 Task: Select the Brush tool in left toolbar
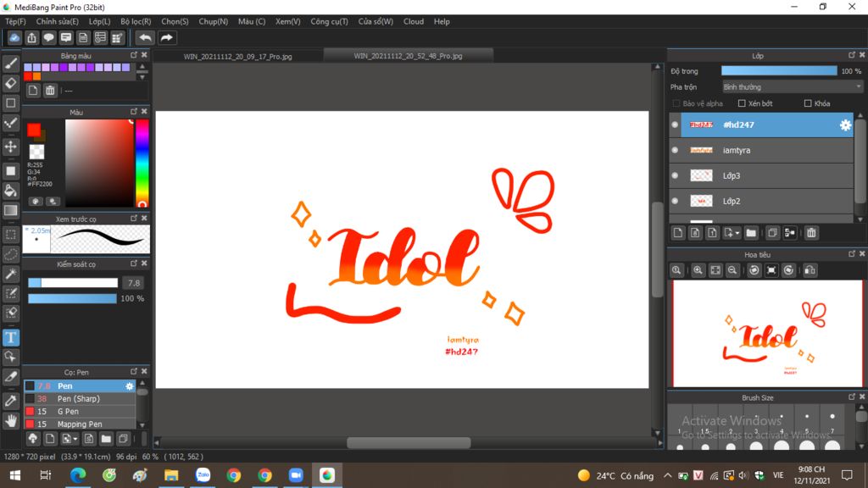(x=10, y=64)
